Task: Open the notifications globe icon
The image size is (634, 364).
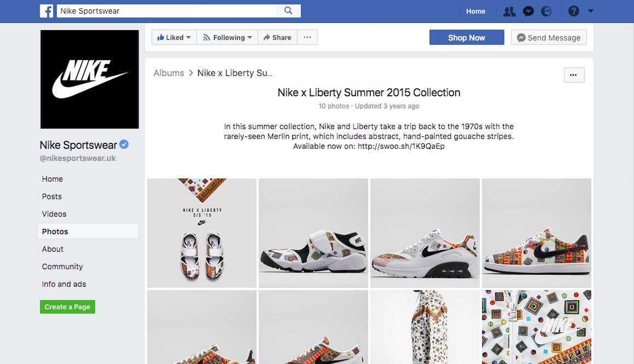Action: (546, 11)
